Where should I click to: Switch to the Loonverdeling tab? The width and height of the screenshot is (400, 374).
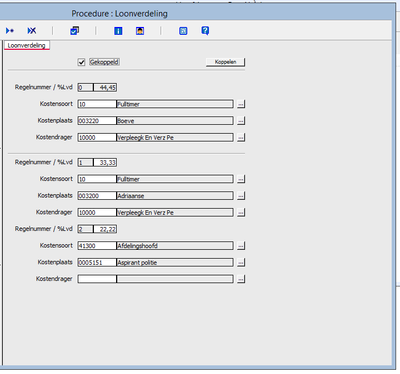coord(26,45)
